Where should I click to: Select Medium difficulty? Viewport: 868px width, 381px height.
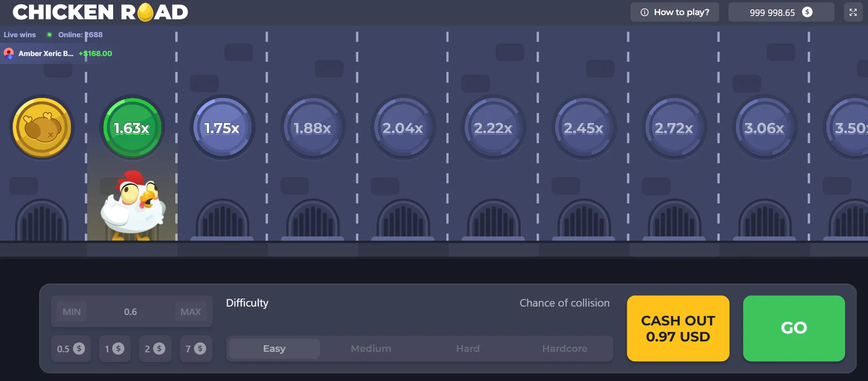click(x=371, y=349)
